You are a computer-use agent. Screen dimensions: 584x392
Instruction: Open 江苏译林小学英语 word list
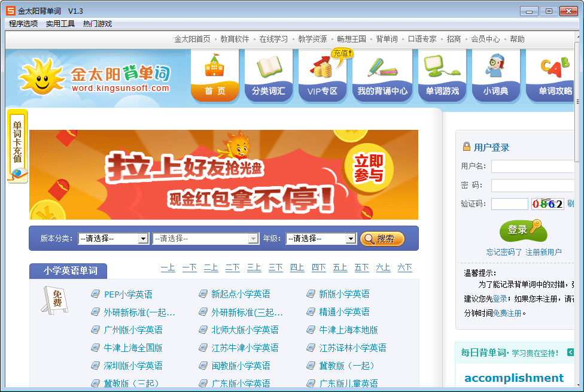352,348
